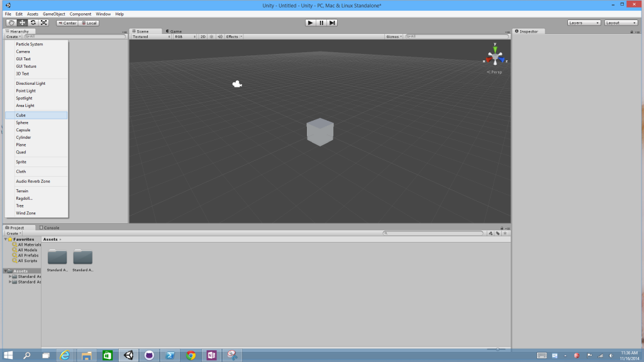Click Search by Label tag icon
644x362 pixels.
[x=498, y=233]
